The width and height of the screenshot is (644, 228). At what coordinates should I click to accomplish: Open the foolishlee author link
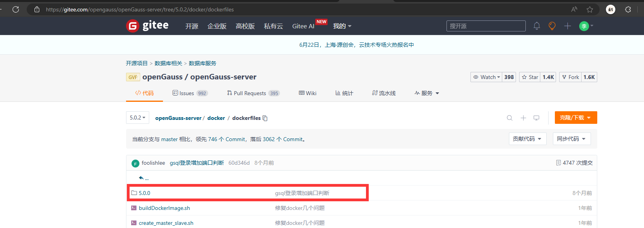[154, 163]
